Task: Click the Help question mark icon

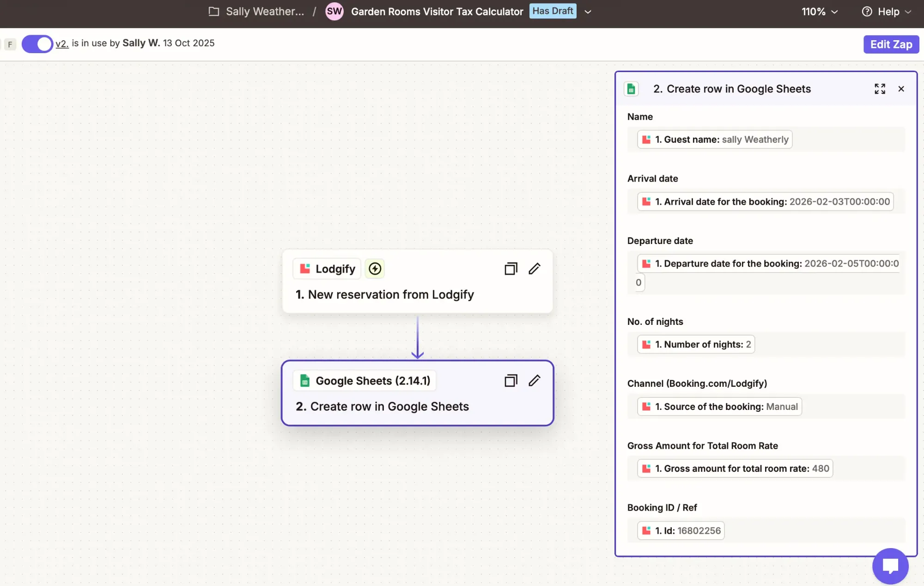Action: tap(867, 12)
